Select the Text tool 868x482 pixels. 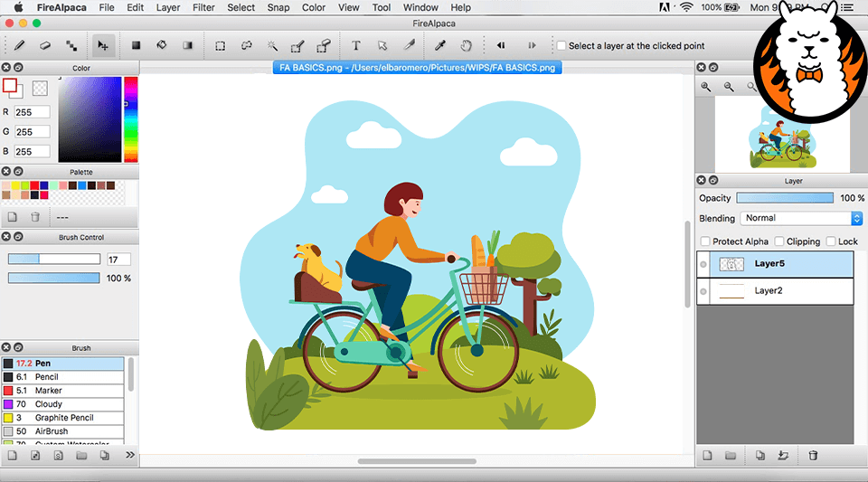[x=356, y=45]
